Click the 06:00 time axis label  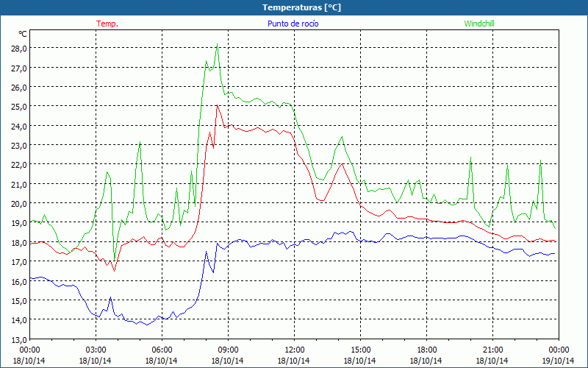[x=162, y=350]
